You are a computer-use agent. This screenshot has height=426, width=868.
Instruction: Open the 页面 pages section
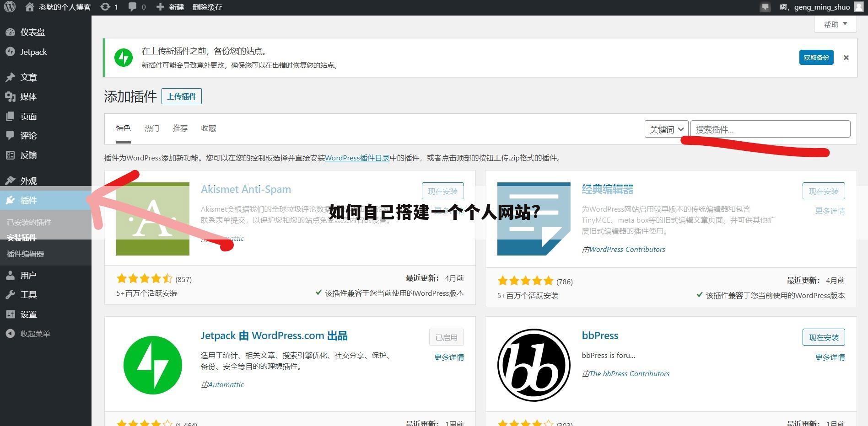click(x=28, y=116)
